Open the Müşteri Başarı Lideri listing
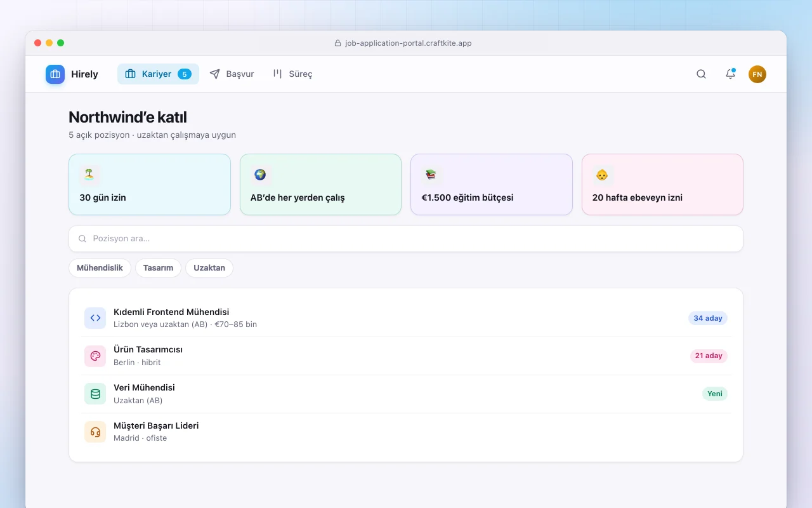The width and height of the screenshot is (812, 508). pyautogui.click(x=406, y=432)
